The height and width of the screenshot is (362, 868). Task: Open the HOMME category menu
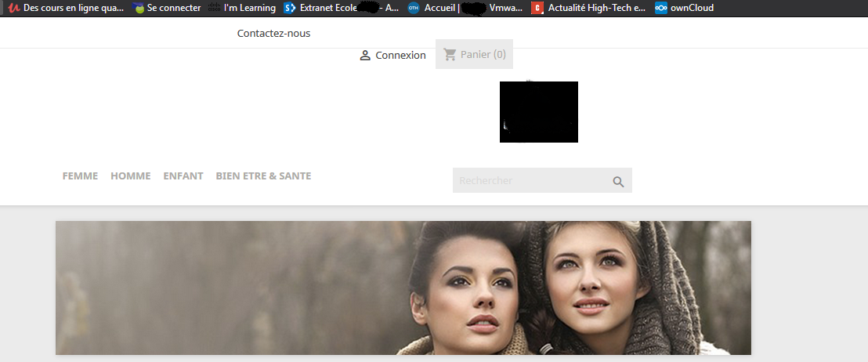(131, 176)
